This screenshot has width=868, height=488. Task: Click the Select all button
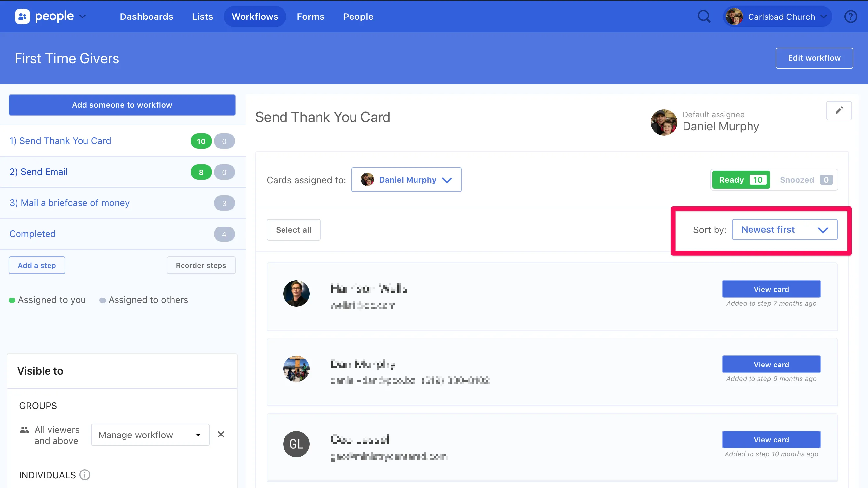[293, 230]
